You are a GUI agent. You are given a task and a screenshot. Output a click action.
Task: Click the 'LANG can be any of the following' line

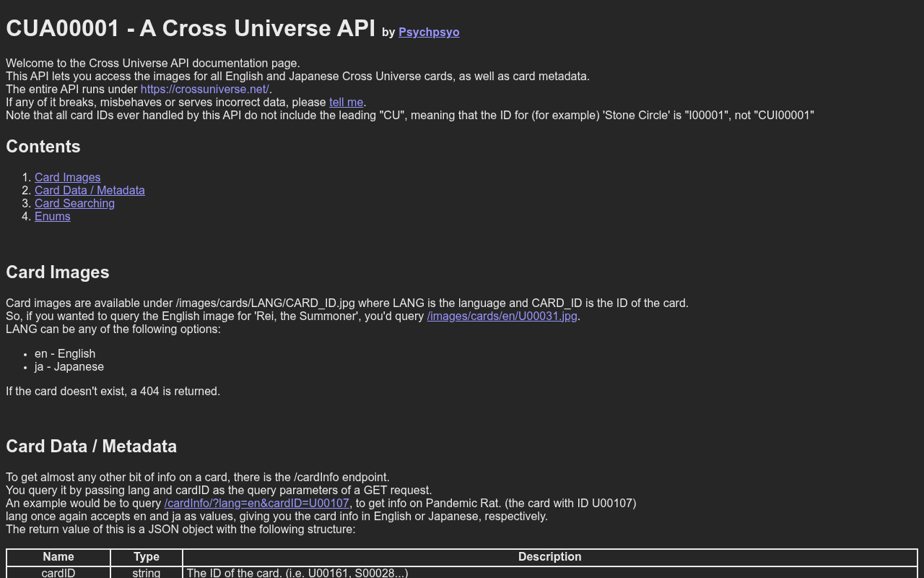coord(113,329)
